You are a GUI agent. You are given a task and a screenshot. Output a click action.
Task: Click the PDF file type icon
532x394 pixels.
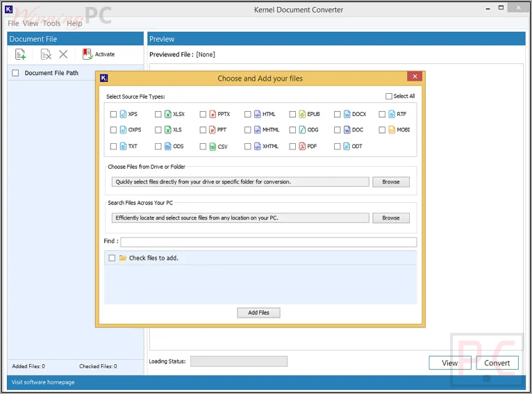(302, 146)
